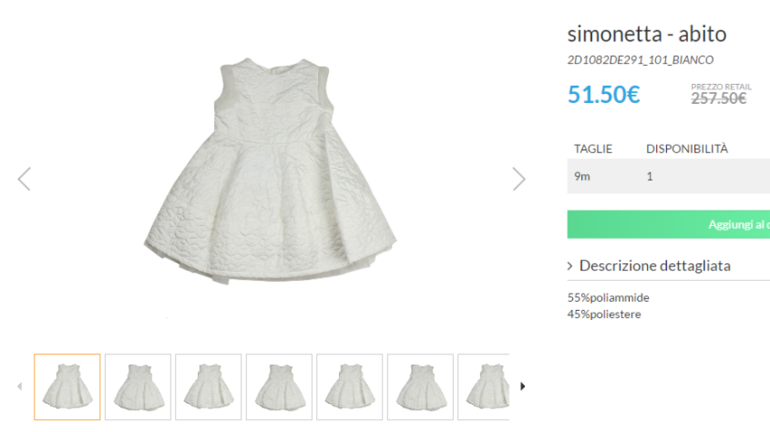Screen dimensions: 770x432
Task: Select the partially visible seventh thumbnail
Action: pos(484,386)
